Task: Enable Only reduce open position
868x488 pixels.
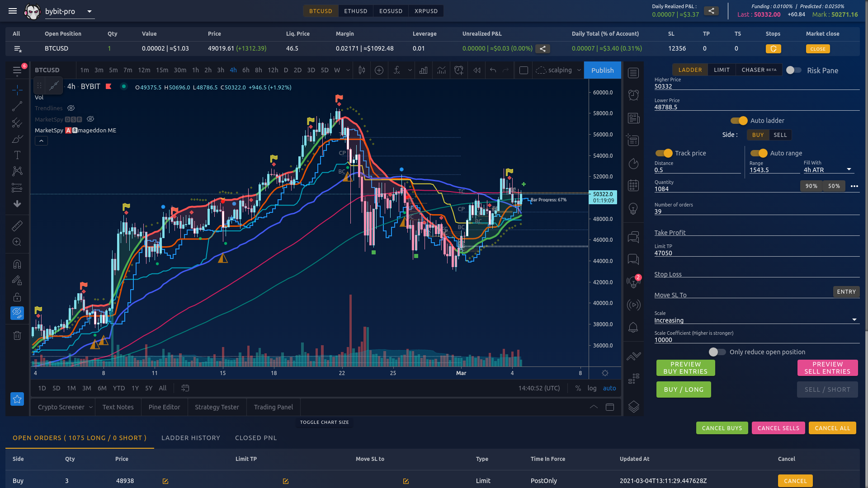Action: click(x=717, y=352)
